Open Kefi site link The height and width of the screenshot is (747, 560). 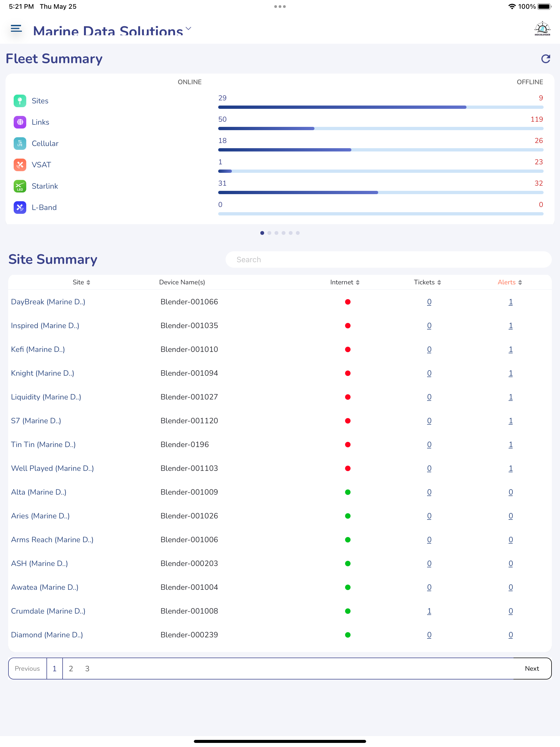pyautogui.click(x=38, y=349)
